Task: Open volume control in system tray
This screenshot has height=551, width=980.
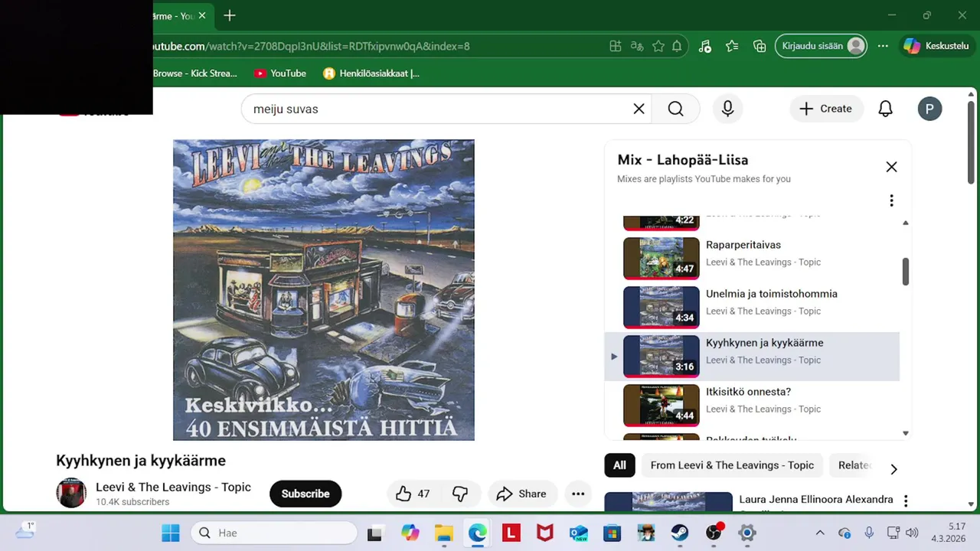Action: pyautogui.click(x=911, y=533)
